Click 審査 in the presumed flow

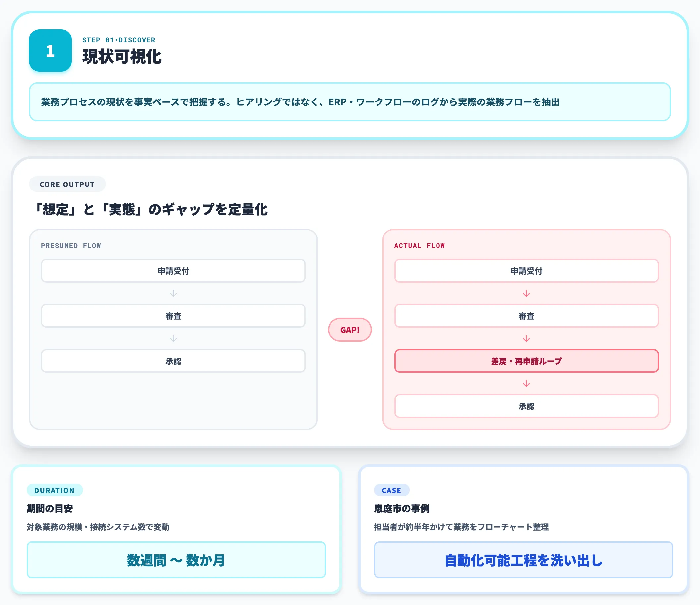(173, 316)
